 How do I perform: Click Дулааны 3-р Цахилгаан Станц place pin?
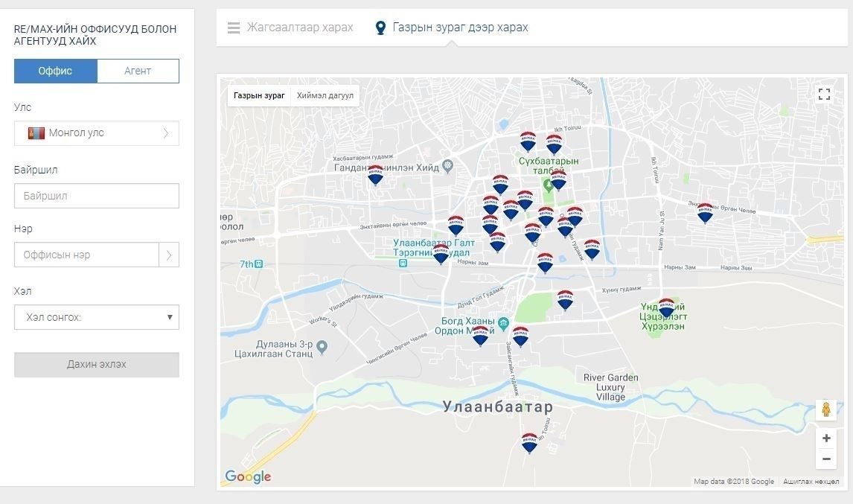(322, 347)
